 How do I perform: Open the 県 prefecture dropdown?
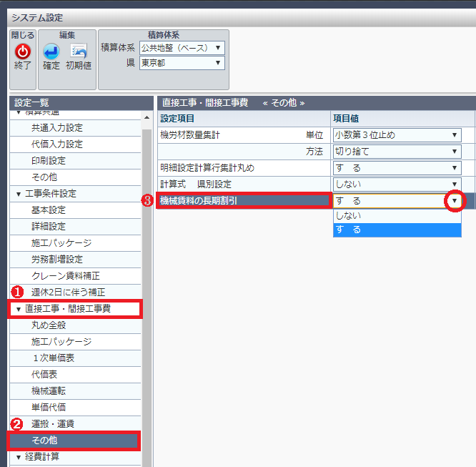(182, 63)
